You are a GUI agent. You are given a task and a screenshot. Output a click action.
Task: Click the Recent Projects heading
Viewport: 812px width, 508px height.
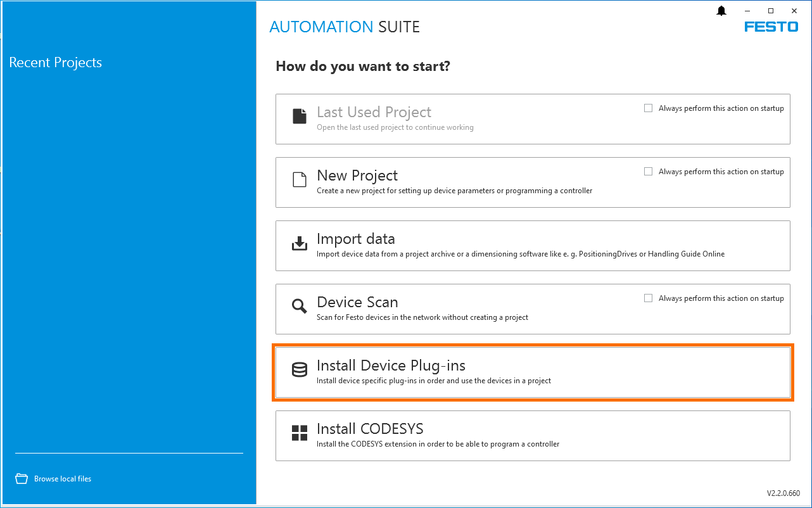[56, 63]
